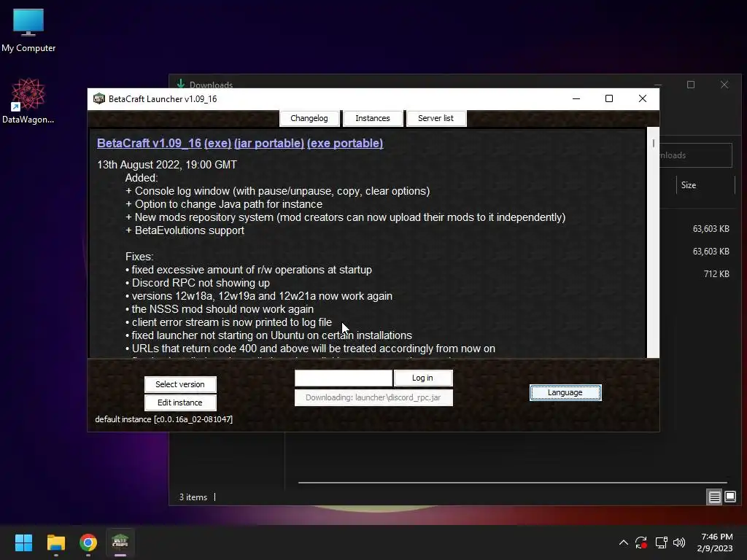Open the (exe) download link
This screenshot has height=560, width=747.
[x=217, y=144]
